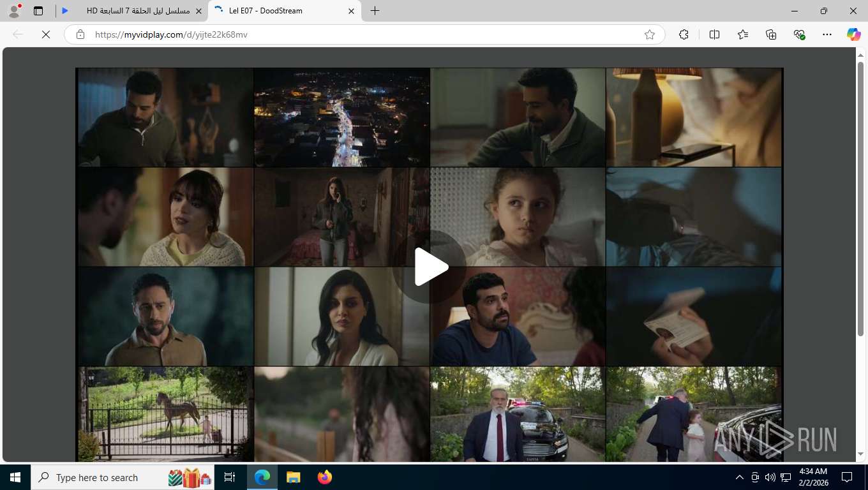Close the Lel E07 - DoodStream tab
This screenshot has width=868, height=490.
click(351, 11)
